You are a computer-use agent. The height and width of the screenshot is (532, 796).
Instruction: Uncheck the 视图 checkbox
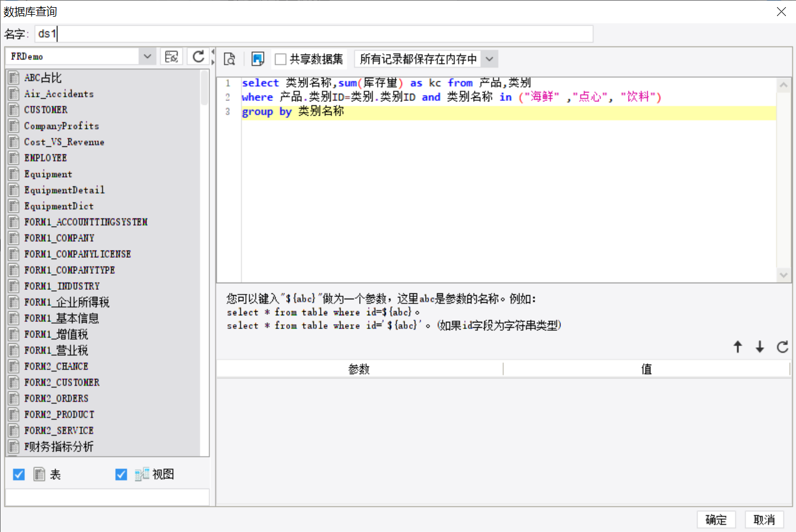pyautogui.click(x=121, y=474)
